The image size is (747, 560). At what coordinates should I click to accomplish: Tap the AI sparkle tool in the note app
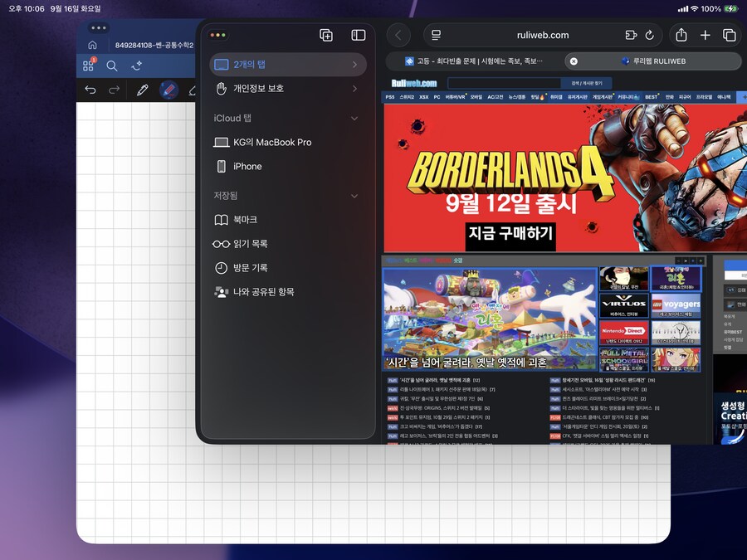pyautogui.click(x=136, y=66)
